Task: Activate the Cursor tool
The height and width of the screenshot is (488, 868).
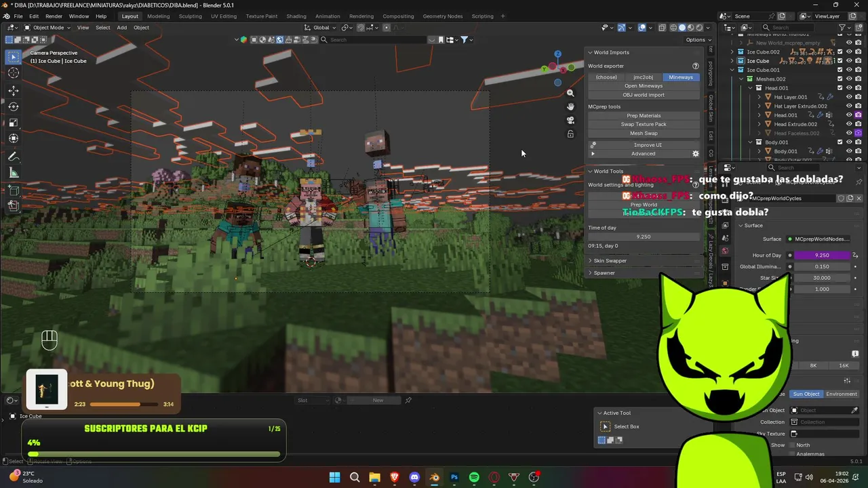Action: coord(14,73)
